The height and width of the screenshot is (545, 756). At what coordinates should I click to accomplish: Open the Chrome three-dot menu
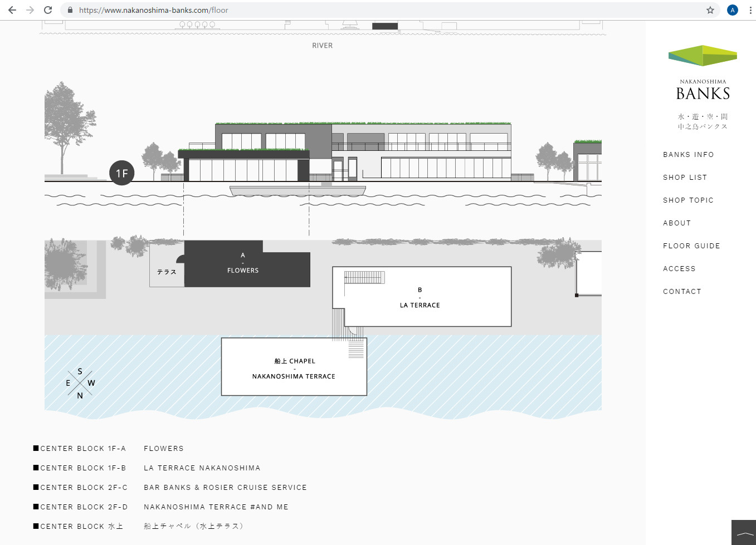click(750, 10)
